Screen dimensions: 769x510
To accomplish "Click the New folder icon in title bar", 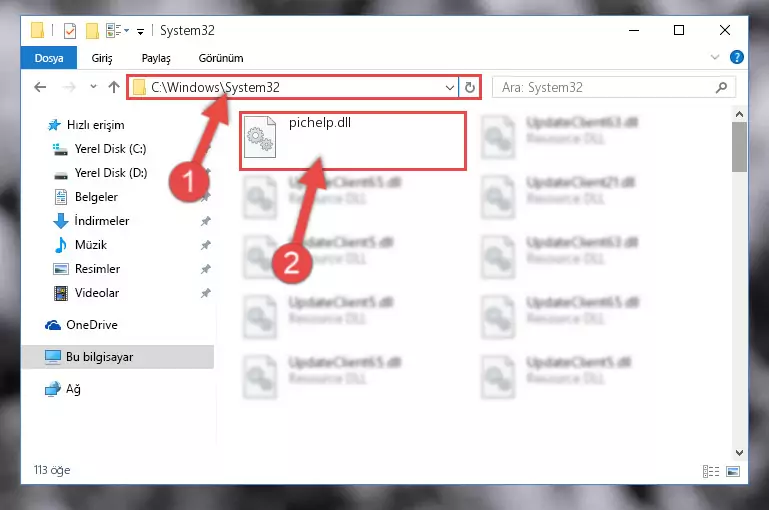I will pos(92,31).
